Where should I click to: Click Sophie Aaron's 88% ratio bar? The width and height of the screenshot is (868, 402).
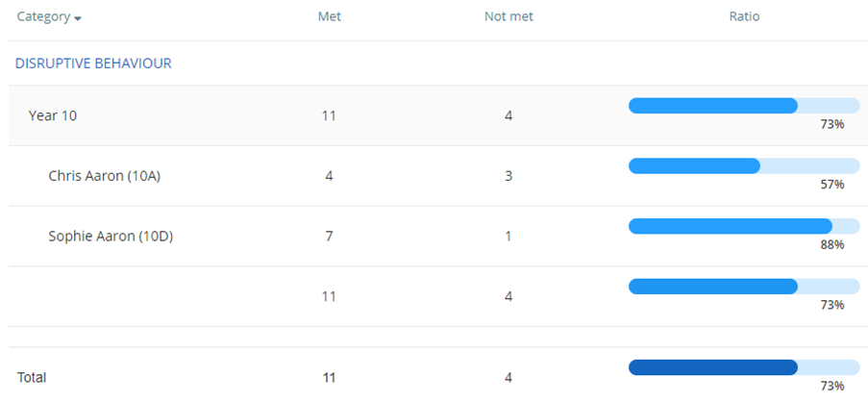click(744, 226)
